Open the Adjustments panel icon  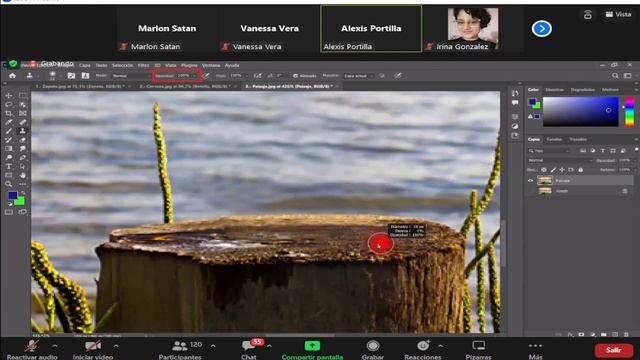click(x=515, y=126)
